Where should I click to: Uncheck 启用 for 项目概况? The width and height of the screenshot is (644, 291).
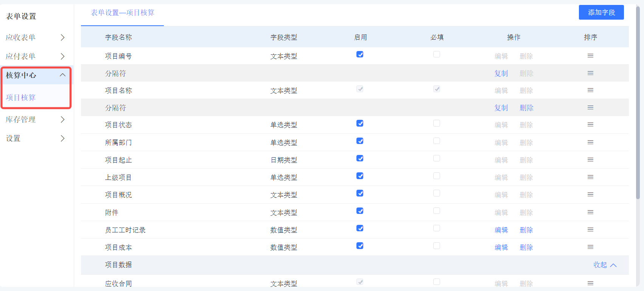point(360,193)
